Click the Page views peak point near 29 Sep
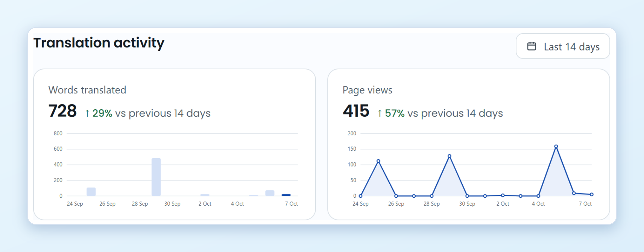Viewport: 644px width, 252px height. tap(450, 156)
